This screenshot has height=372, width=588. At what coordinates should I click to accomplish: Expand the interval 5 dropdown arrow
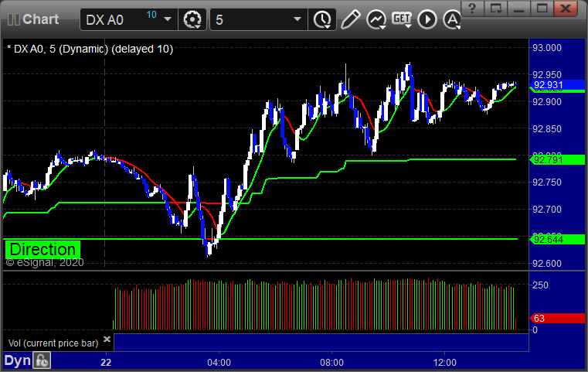click(297, 19)
